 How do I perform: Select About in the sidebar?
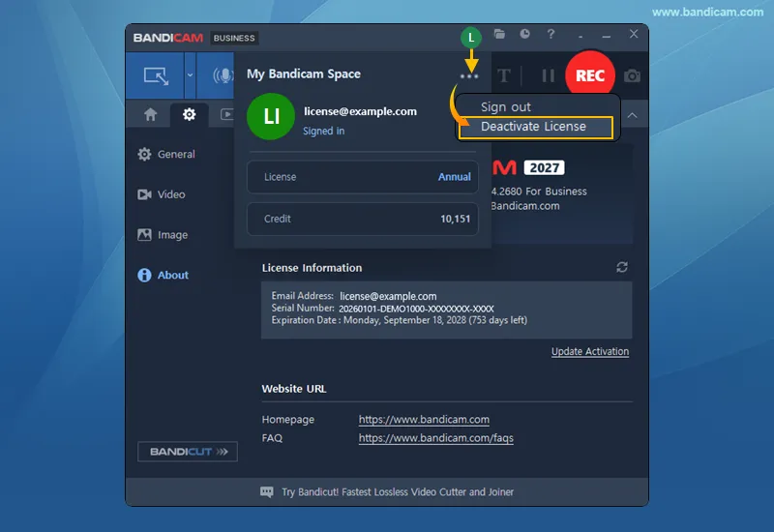point(163,275)
